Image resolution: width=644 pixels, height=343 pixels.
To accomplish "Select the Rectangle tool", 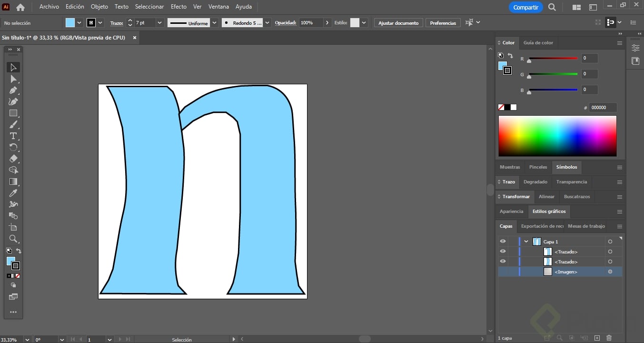I will (13, 113).
